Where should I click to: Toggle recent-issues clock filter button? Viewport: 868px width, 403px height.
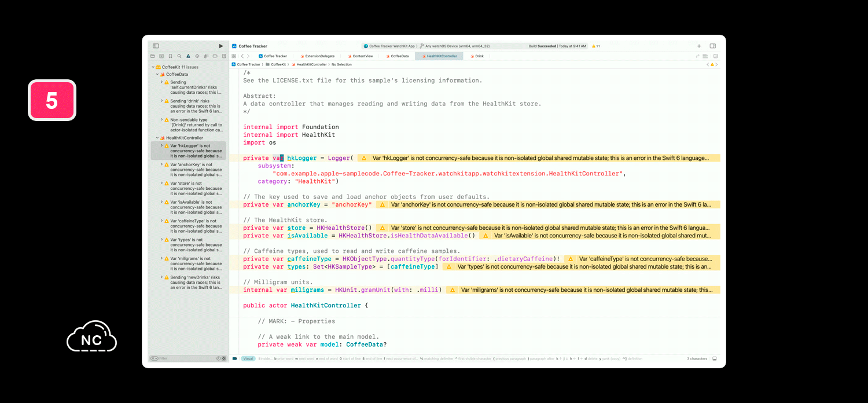[218, 358]
